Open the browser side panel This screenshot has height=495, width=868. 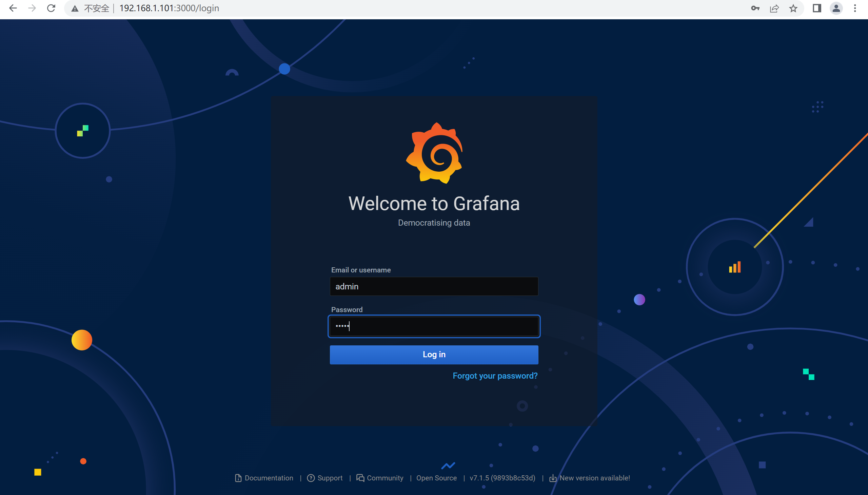[x=817, y=8]
